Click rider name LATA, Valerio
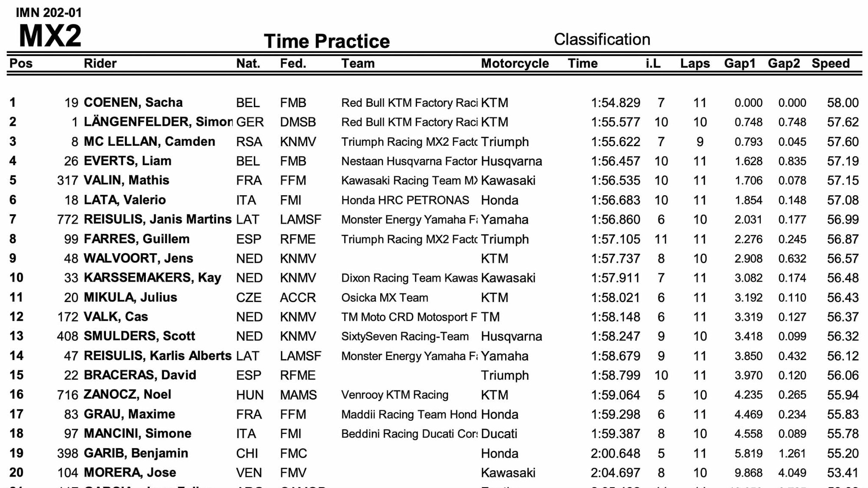The image size is (868, 488). (125, 200)
